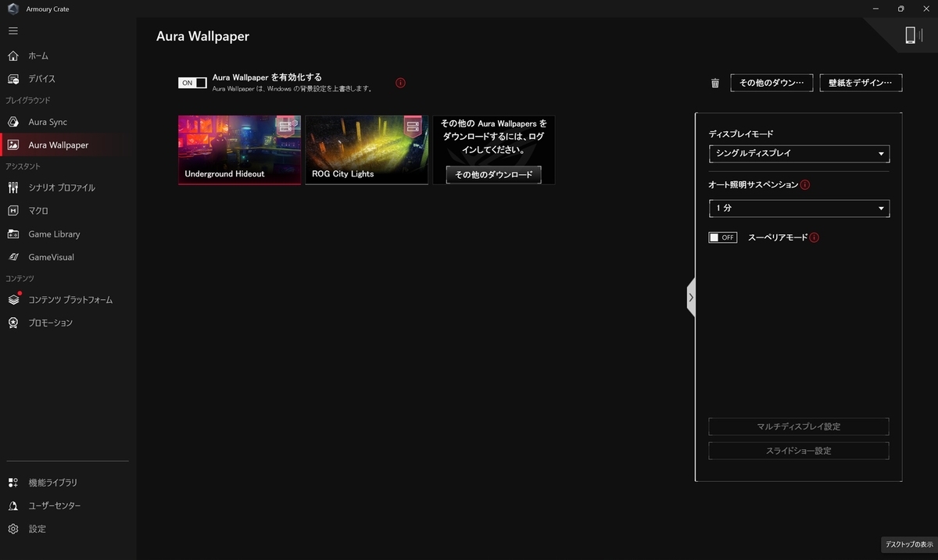The height and width of the screenshot is (560, 938).
Task: Click the settings gear icon
Action: [13, 529]
